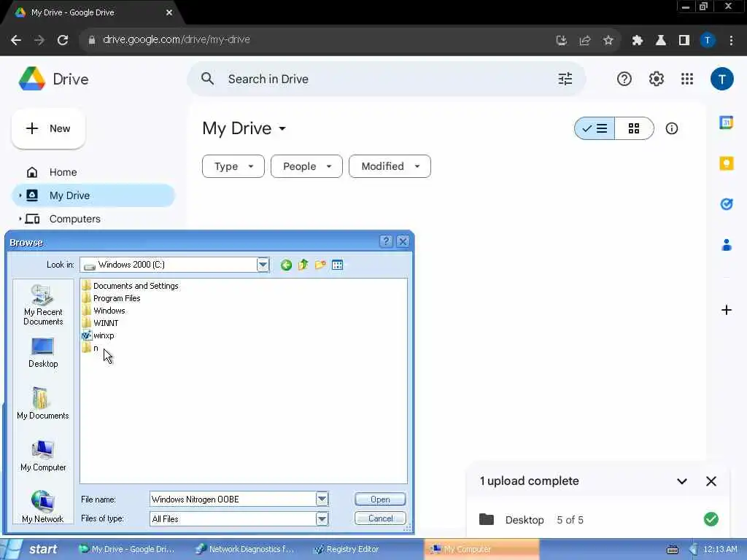Expand the File name dropdown arrow
This screenshot has height=560, width=747.
[322, 499]
